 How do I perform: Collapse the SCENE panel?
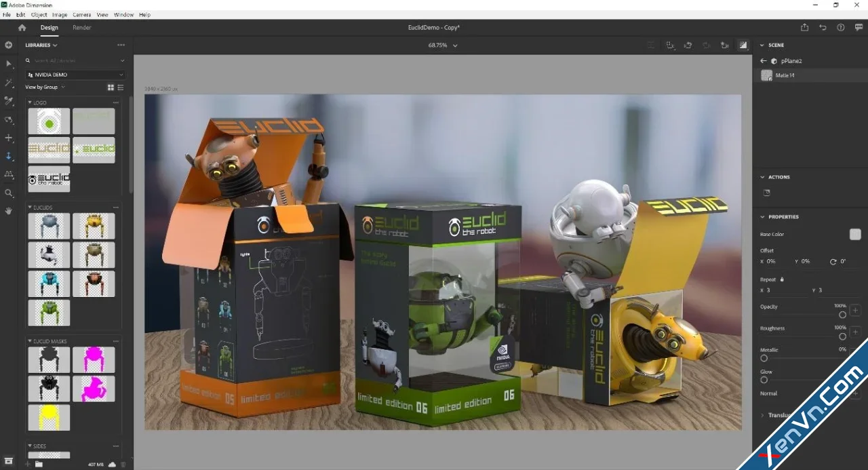click(x=762, y=45)
